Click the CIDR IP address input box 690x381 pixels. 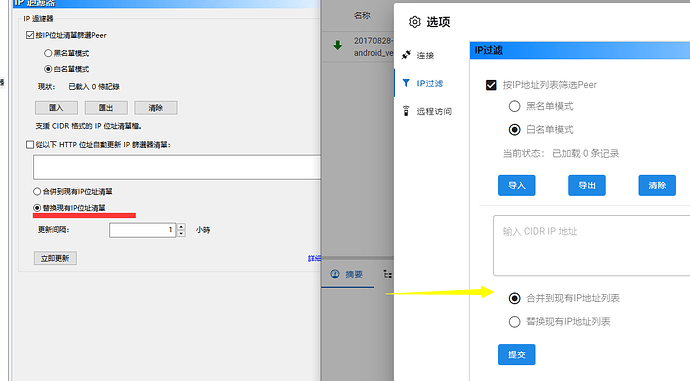point(591,245)
